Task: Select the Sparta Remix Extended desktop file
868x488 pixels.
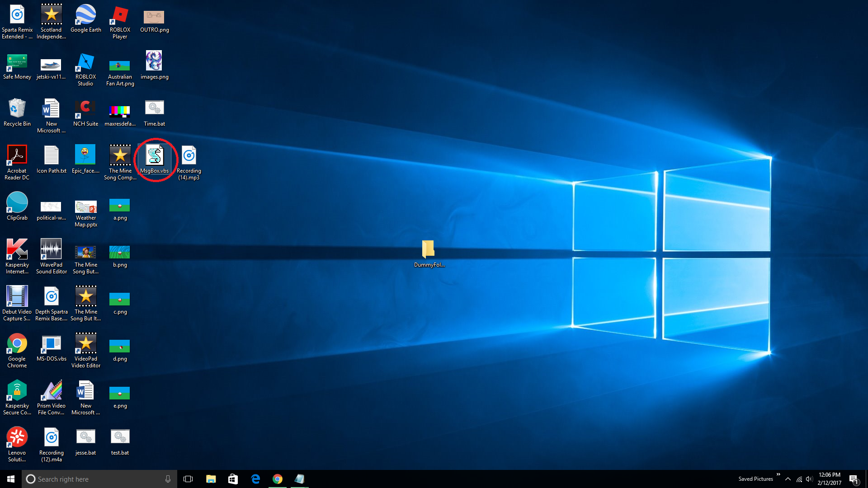Action: [x=17, y=22]
